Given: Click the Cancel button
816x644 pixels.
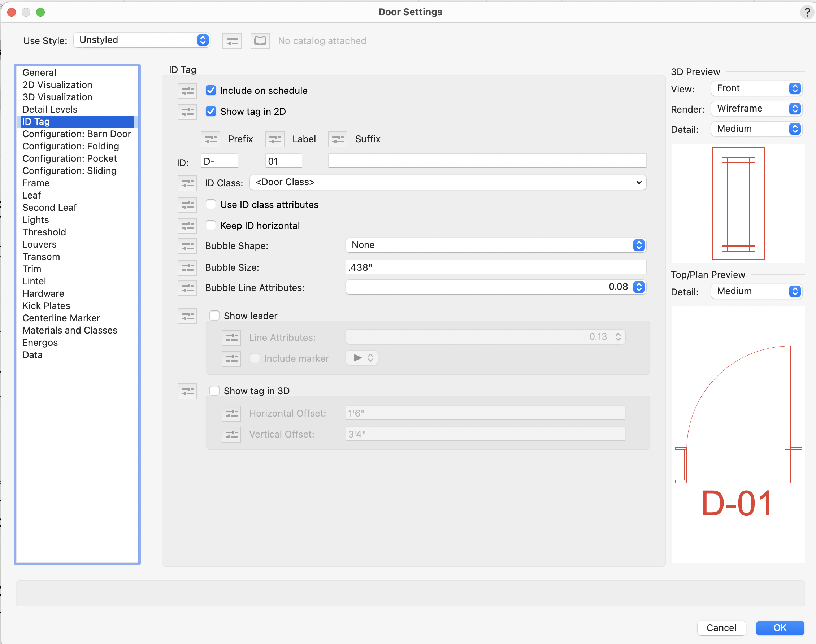Looking at the screenshot, I should [x=721, y=627].
